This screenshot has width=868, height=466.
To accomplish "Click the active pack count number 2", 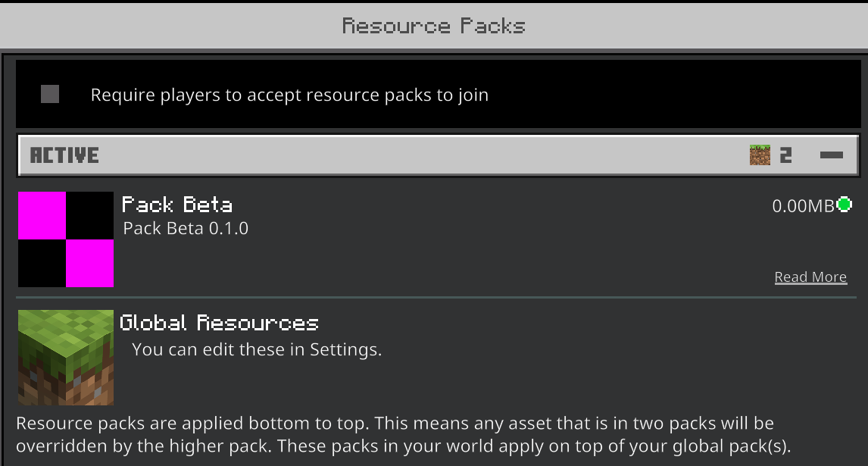I will tap(785, 155).
